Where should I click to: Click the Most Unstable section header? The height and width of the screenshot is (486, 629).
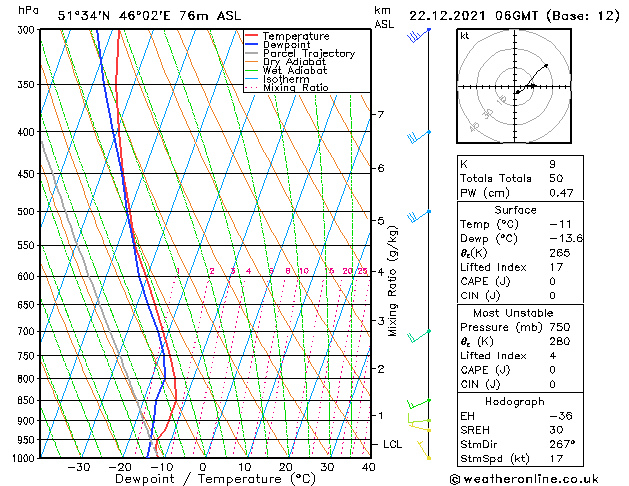pyautogui.click(x=516, y=313)
